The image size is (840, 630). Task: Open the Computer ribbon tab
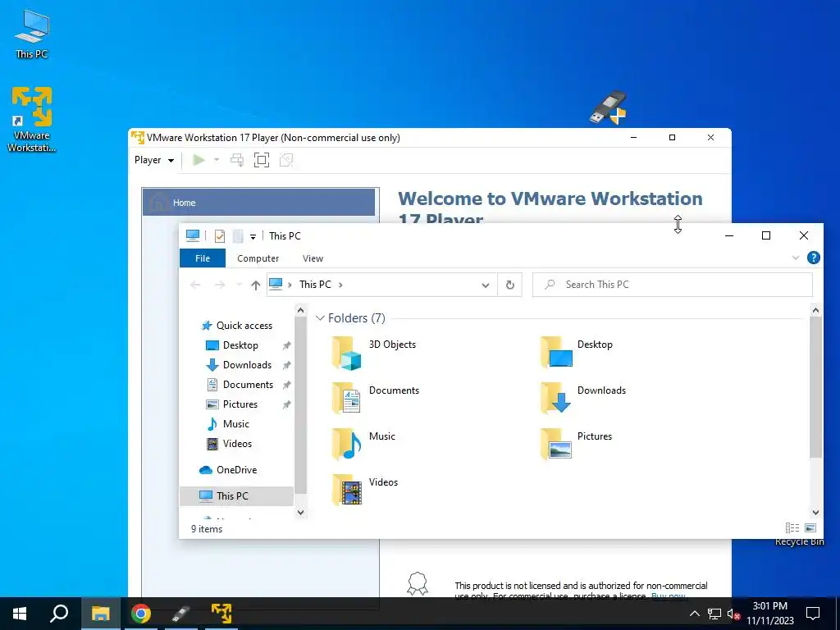[x=258, y=258]
